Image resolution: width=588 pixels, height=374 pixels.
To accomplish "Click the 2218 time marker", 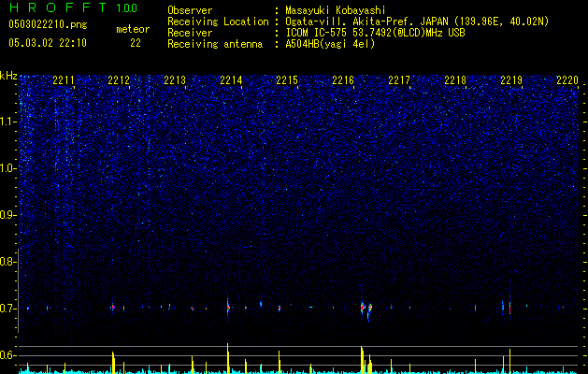I will click(455, 80).
